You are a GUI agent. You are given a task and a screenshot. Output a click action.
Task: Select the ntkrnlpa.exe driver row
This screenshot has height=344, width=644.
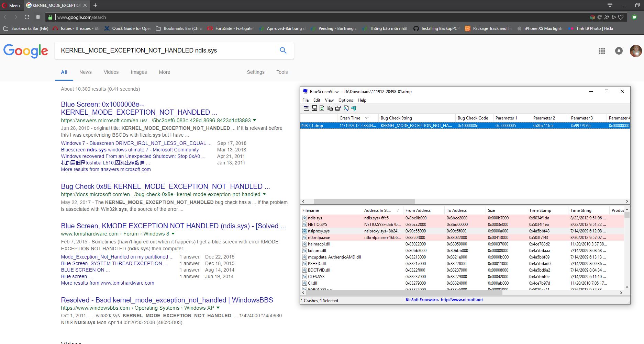tap(463, 238)
